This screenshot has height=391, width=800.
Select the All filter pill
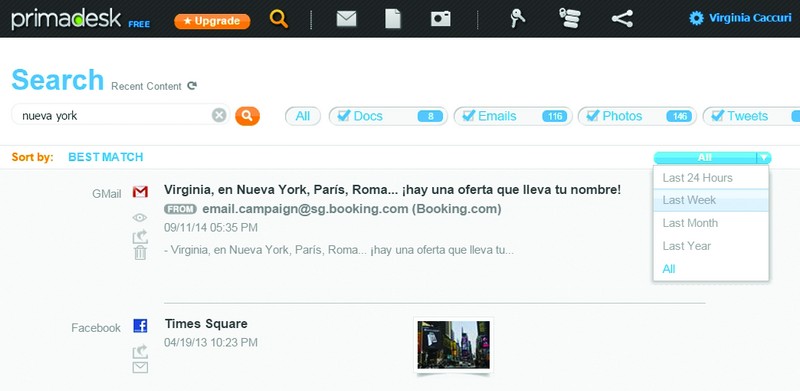(x=303, y=116)
